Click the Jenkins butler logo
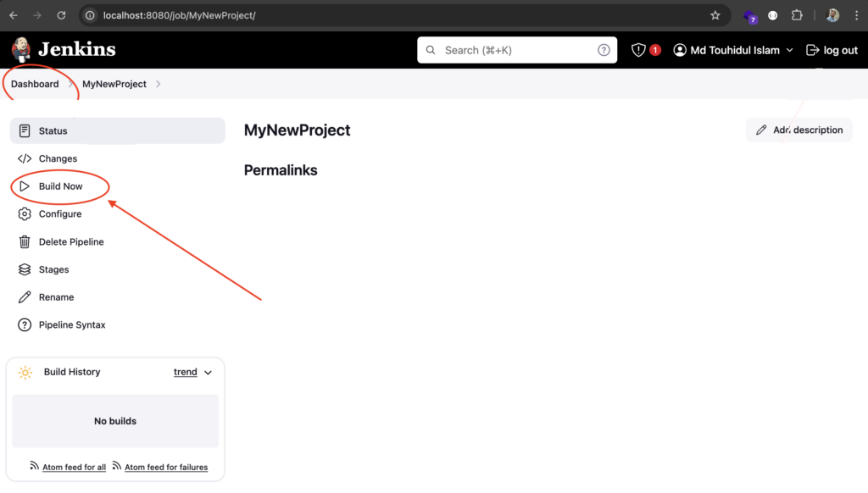Viewport: 868px width, 493px height. 21,50
